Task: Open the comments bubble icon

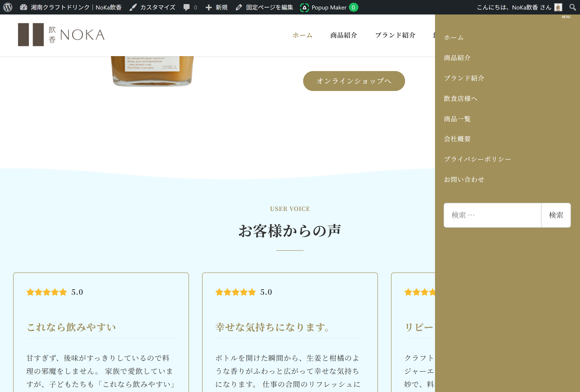Action: 186,7
